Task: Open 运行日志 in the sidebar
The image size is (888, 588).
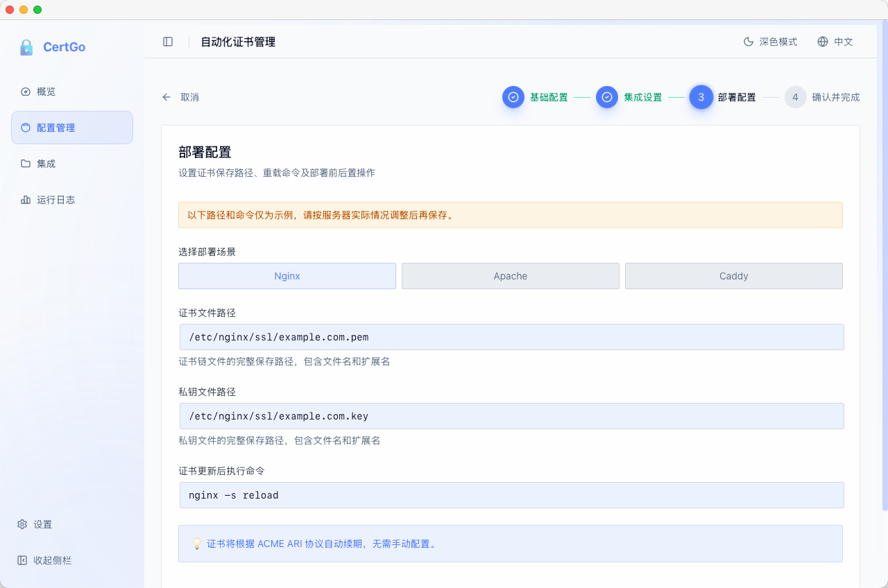Action: (72, 200)
